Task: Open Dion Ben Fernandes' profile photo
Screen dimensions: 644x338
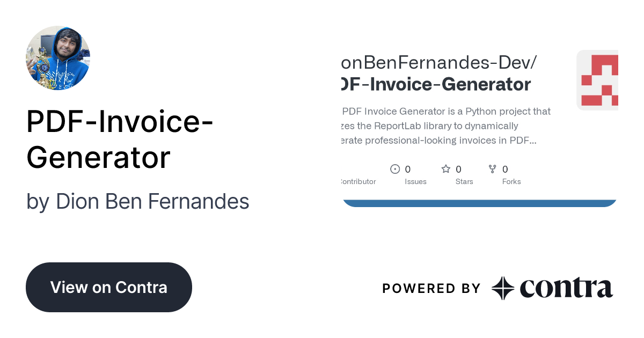Action: 58,58
